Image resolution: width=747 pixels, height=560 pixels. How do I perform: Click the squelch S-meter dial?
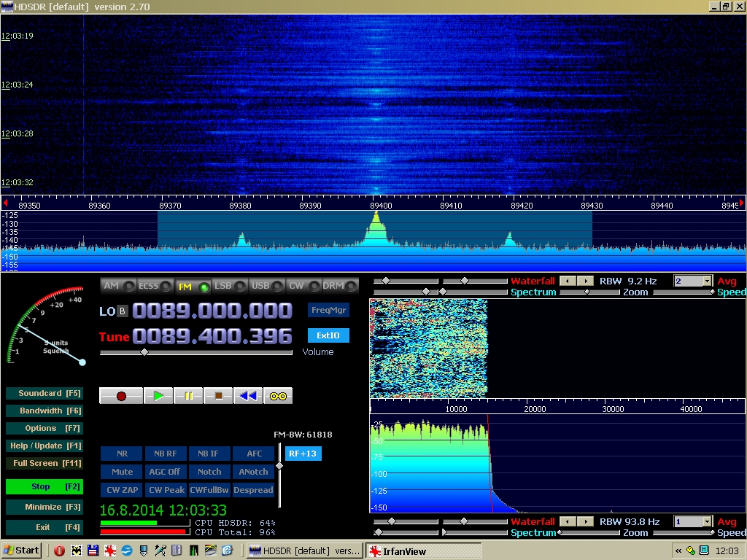pos(46,327)
